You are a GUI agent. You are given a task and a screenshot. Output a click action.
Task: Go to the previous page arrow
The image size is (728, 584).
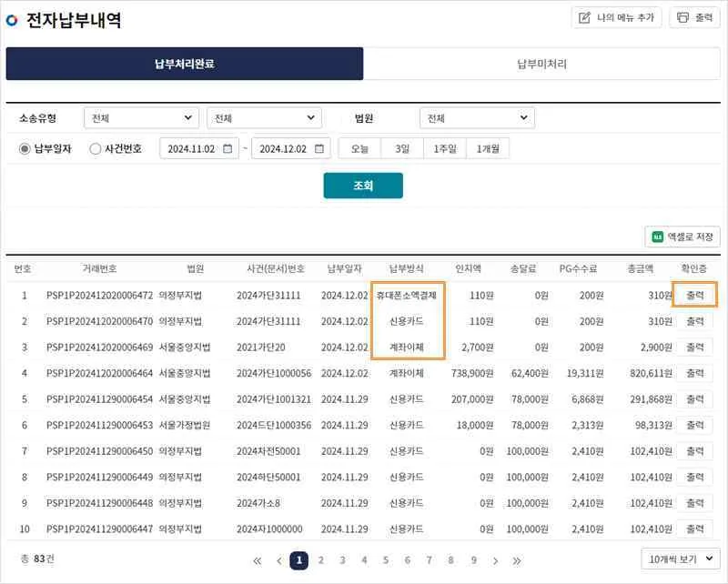(279, 560)
